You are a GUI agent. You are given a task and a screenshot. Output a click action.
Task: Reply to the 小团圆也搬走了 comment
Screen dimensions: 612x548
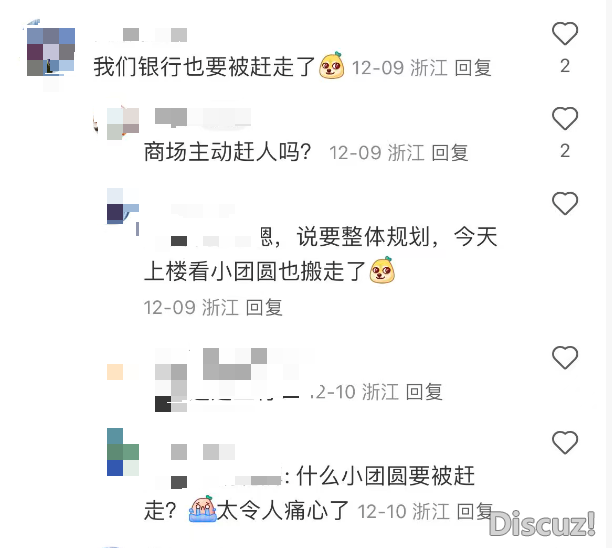coord(264,307)
